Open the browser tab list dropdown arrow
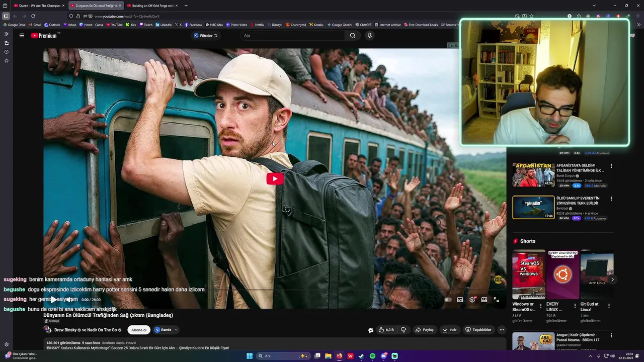 [594, 6]
